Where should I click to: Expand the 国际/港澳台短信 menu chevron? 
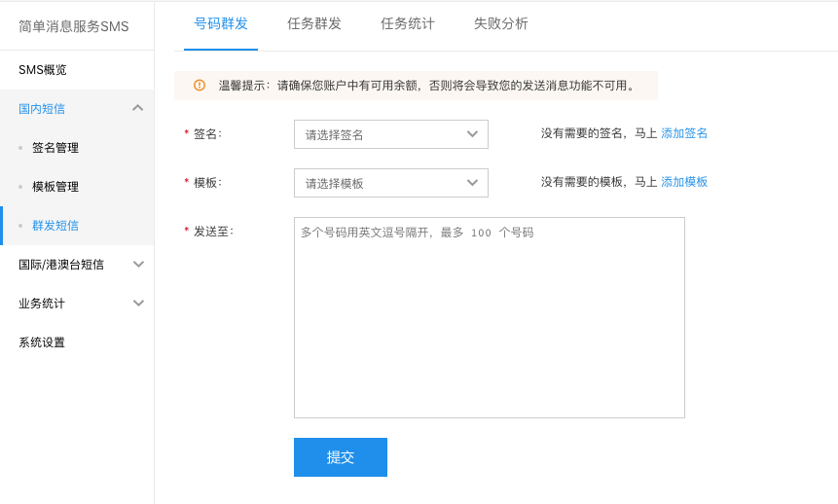click(x=138, y=264)
